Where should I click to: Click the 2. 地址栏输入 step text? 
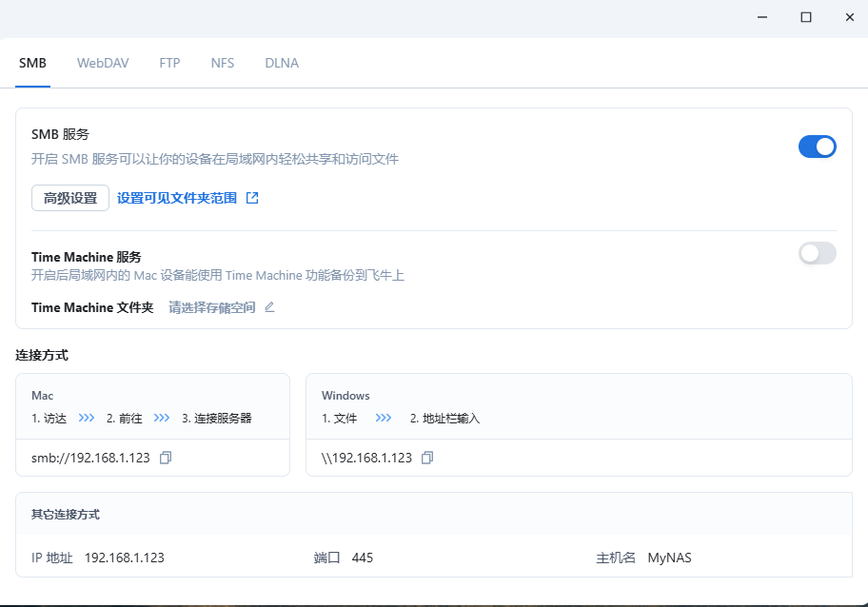click(445, 419)
